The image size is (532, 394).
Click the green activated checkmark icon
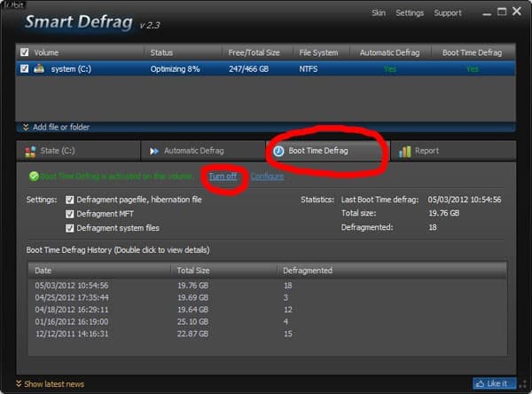pyautogui.click(x=34, y=177)
